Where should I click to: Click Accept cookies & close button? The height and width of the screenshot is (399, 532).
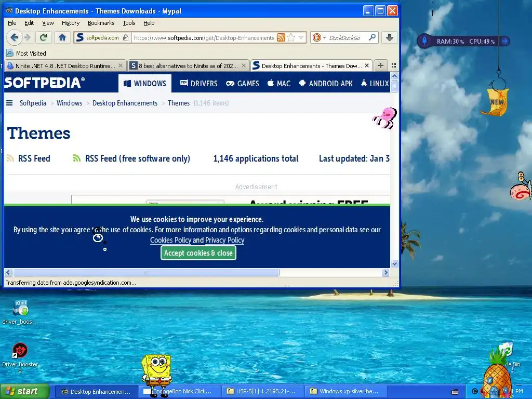[198, 253]
